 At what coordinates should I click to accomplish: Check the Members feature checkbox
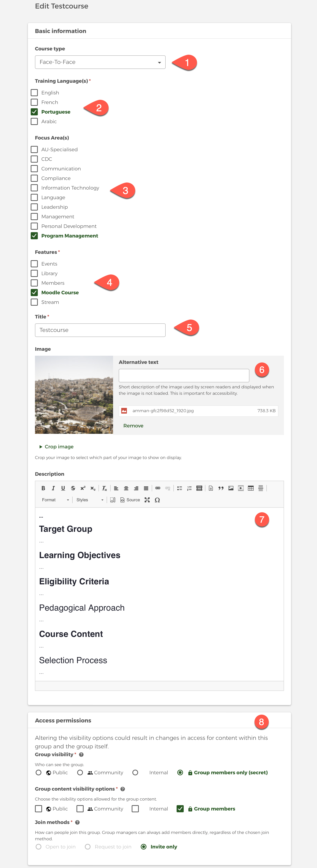click(34, 283)
